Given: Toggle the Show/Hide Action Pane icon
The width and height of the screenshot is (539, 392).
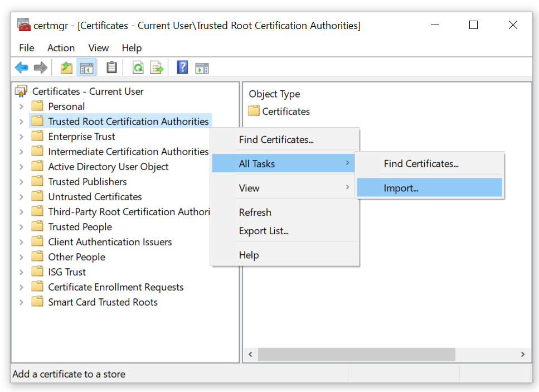Looking at the screenshot, I should pos(202,68).
